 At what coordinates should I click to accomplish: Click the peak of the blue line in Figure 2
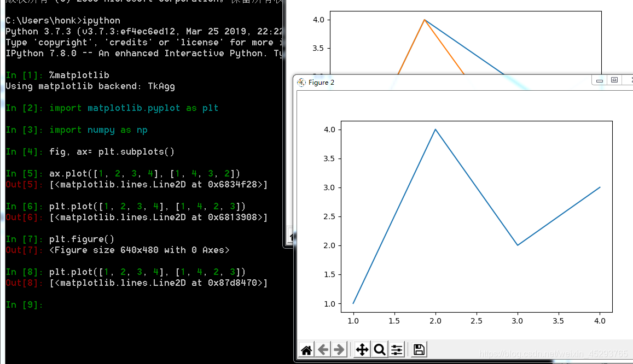435,130
